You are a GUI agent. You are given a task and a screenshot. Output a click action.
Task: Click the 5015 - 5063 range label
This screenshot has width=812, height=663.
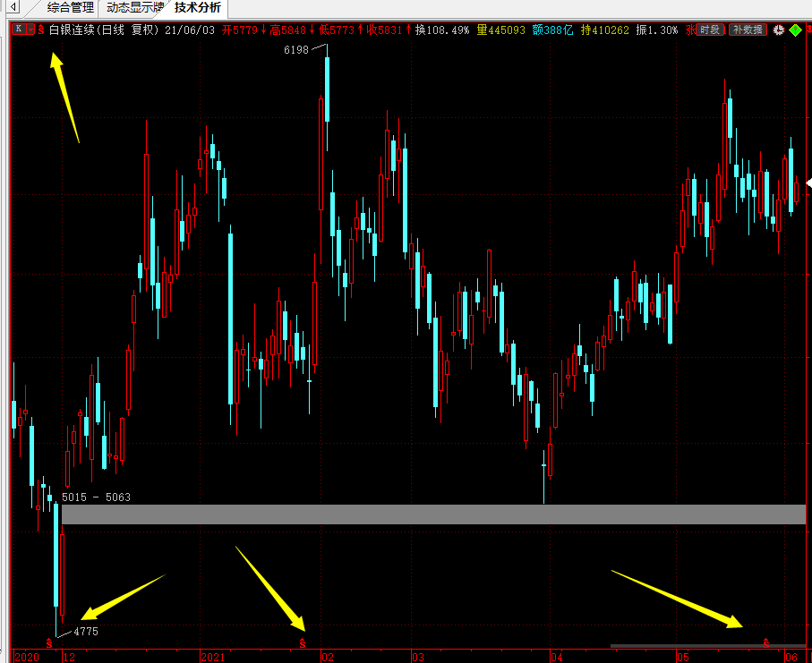(96, 497)
